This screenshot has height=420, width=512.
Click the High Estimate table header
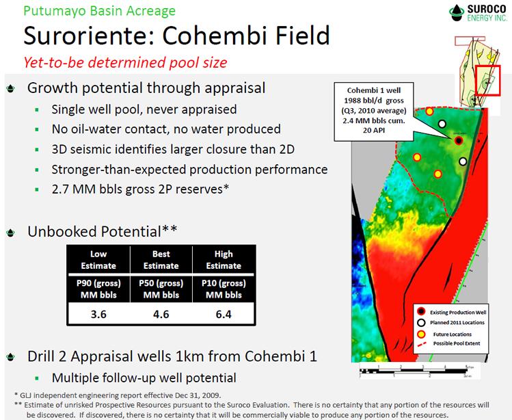[x=224, y=259]
